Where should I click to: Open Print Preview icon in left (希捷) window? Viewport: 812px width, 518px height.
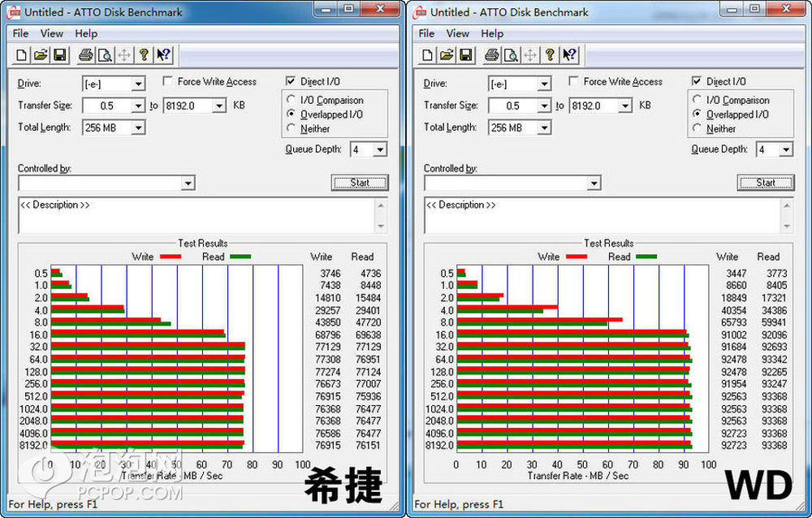105,55
